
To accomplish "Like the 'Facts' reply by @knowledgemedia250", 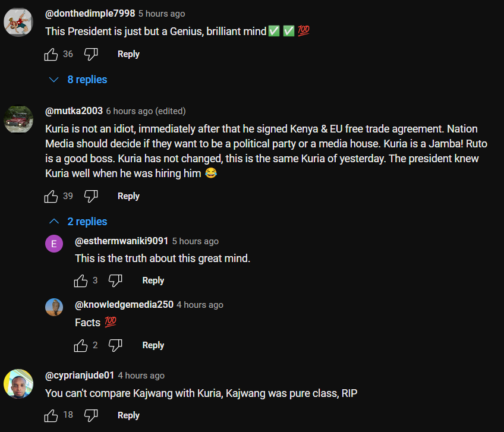I will (81, 345).
